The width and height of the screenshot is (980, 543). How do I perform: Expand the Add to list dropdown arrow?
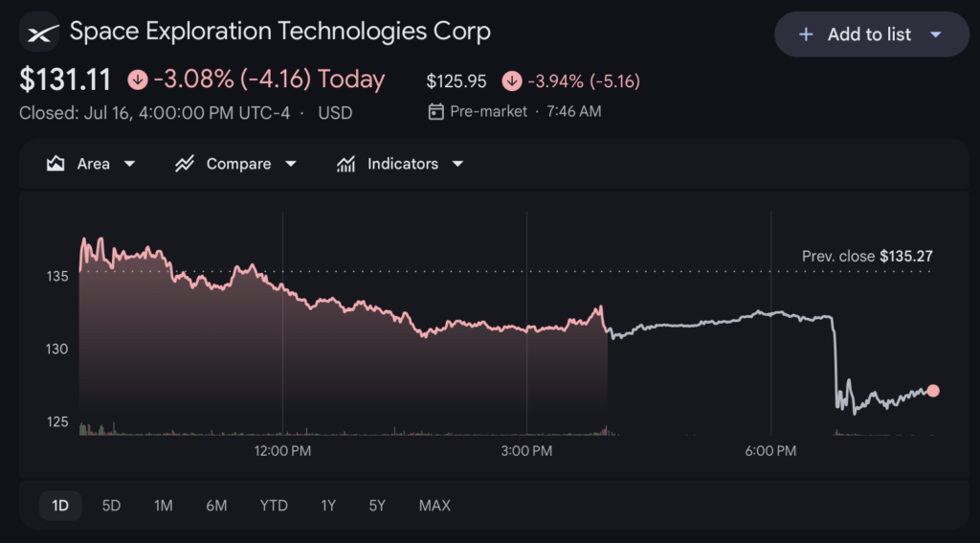pyautogui.click(x=936, y=34)
